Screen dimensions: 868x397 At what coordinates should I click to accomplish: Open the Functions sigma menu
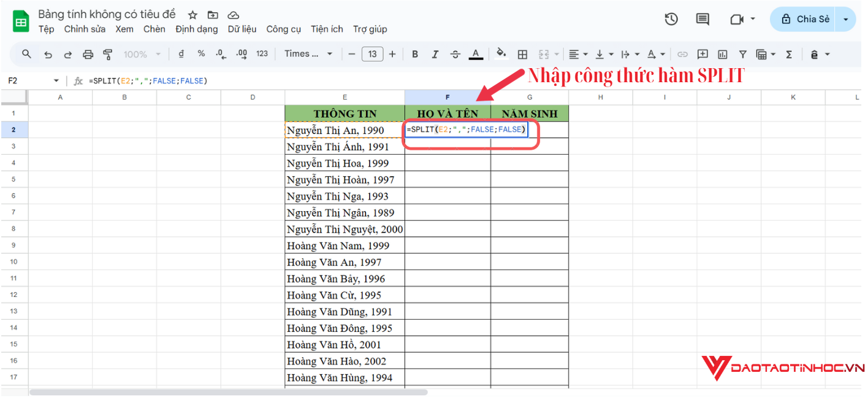point(789,54)
